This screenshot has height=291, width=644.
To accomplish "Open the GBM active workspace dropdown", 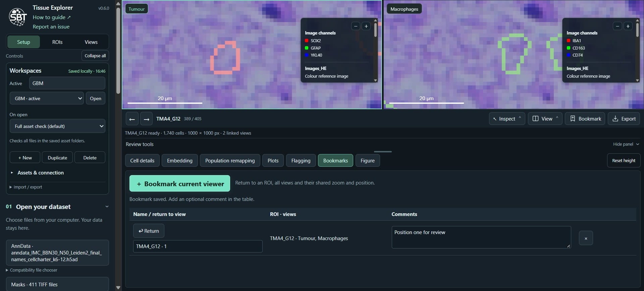I will (x=47, y=98).
